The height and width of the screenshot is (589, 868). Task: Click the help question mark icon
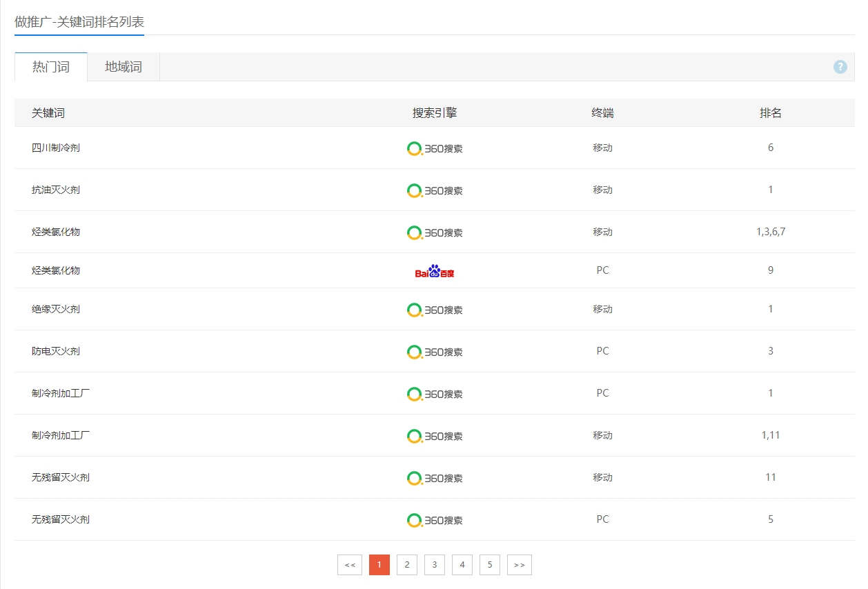(x=840, y=67)
